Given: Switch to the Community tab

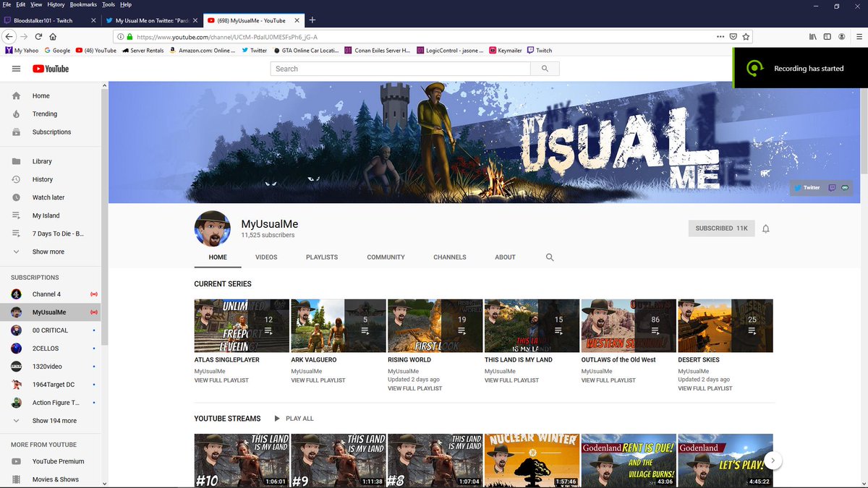Looking at the screenshot, I should 386,257.
